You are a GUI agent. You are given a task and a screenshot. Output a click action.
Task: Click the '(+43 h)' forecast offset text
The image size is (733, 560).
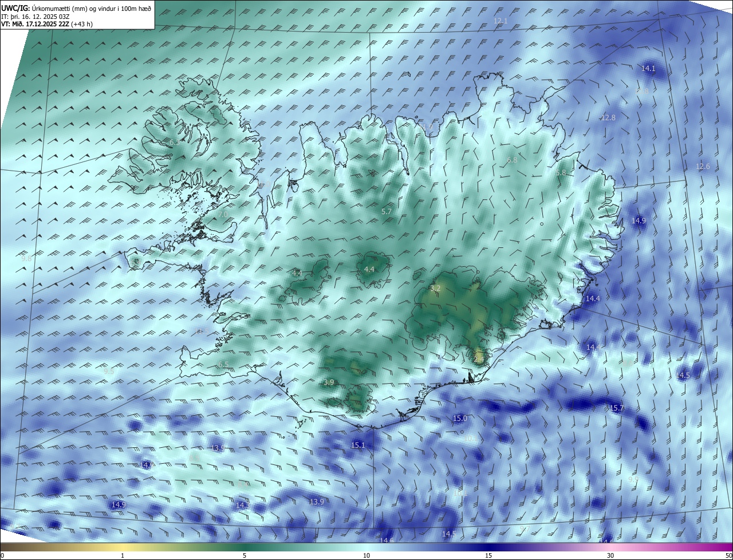(x=82, y=24)
